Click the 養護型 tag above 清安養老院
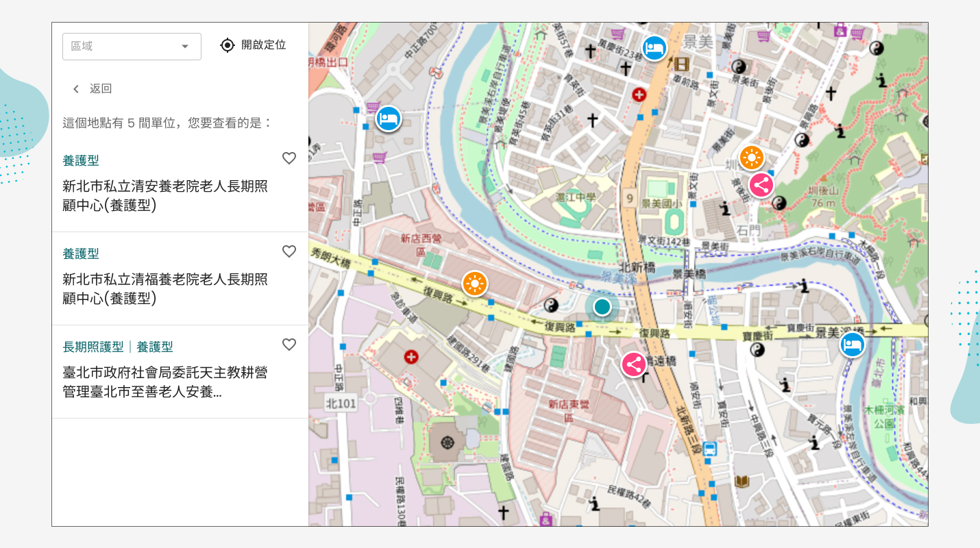Image resolution: width=980 pixels, height=548 pixels. click(81, 160)
